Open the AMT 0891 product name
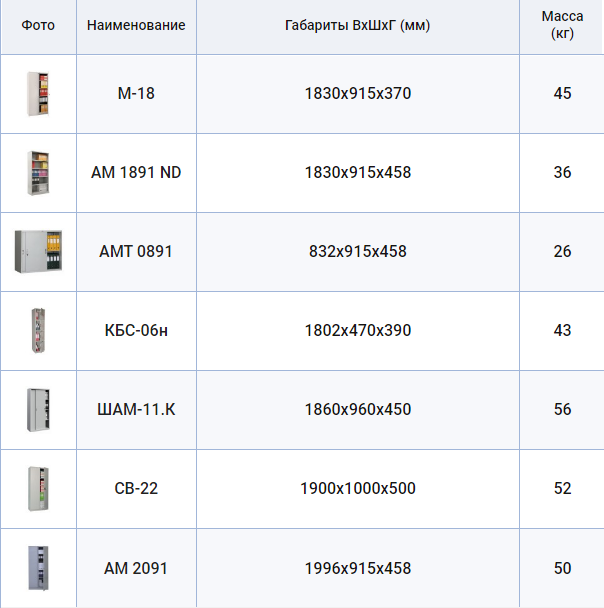The height and width of the screenshot is (608, 604). pos(136,251)
